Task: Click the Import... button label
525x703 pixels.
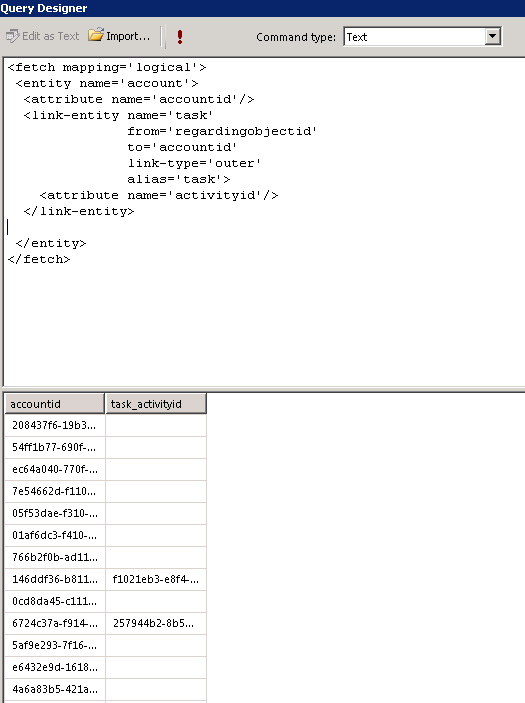Action: pyautogui.click(x=128, y=36)
